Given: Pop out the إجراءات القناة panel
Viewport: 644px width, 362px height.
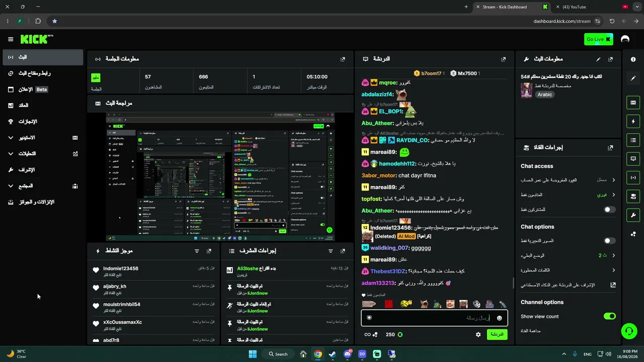Looking at the screenshot, I should [610, 148].
